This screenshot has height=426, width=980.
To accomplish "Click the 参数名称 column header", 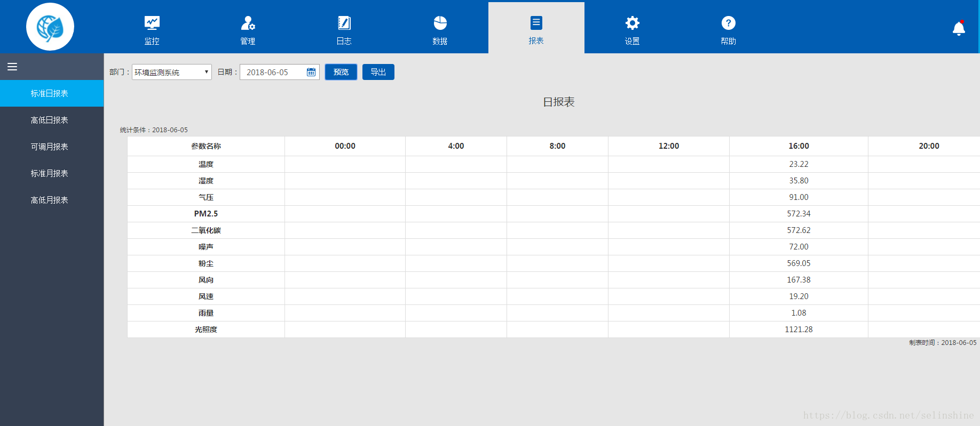I will (206, 146).
